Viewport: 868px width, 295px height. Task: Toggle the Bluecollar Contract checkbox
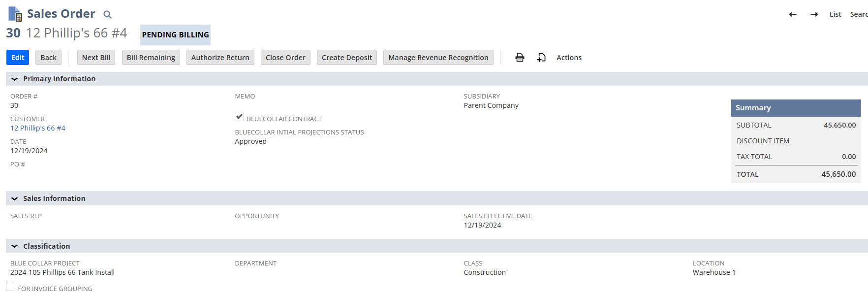coord(240,117)
